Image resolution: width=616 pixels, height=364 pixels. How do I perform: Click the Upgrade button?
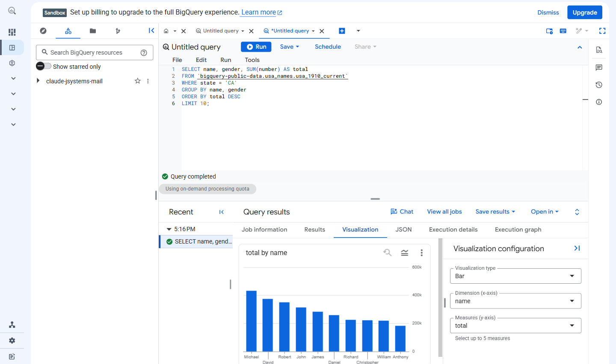point(585,12)
